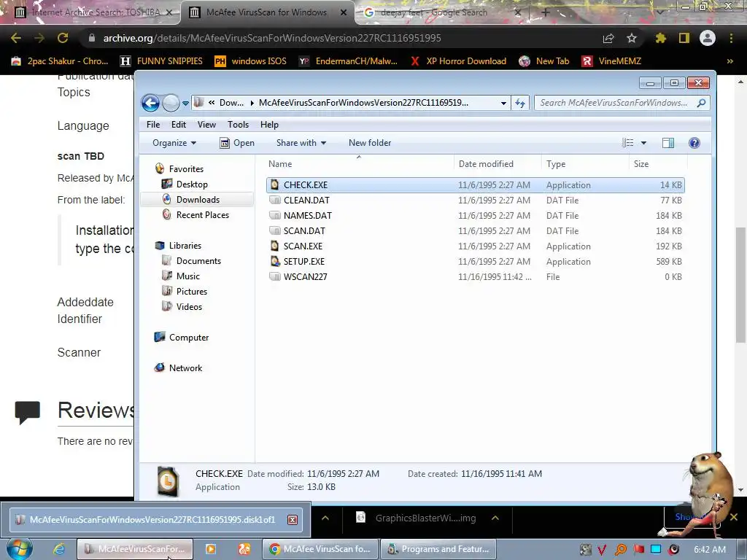This screenshot has height=560, width=747.
Task: Open the Chrome extensions puzzle icon
Action: (x=661, y=38)
